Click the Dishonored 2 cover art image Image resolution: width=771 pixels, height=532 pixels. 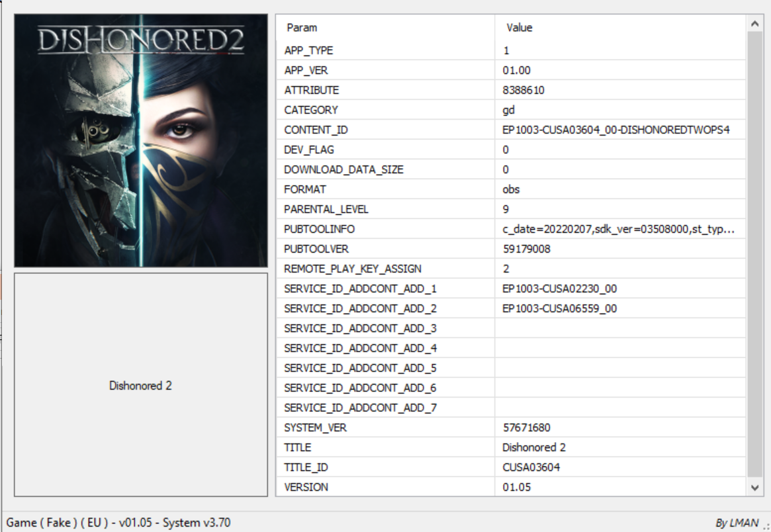tap(141, 141)
